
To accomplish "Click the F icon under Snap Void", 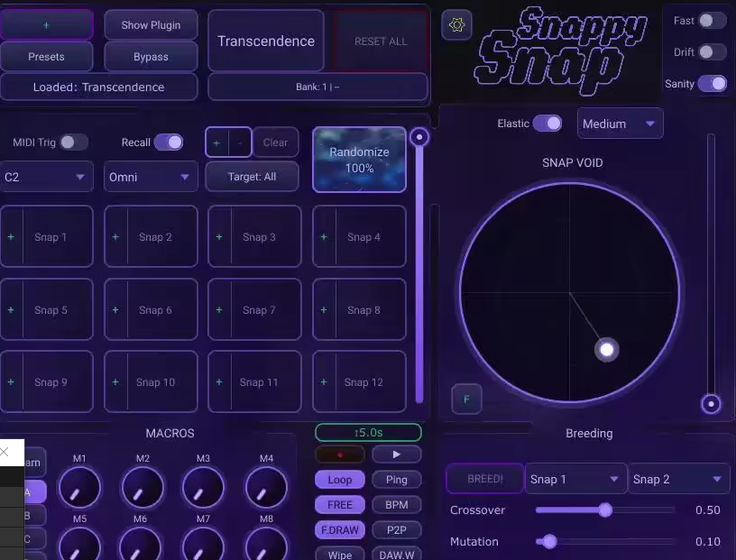I will (466, 399).
